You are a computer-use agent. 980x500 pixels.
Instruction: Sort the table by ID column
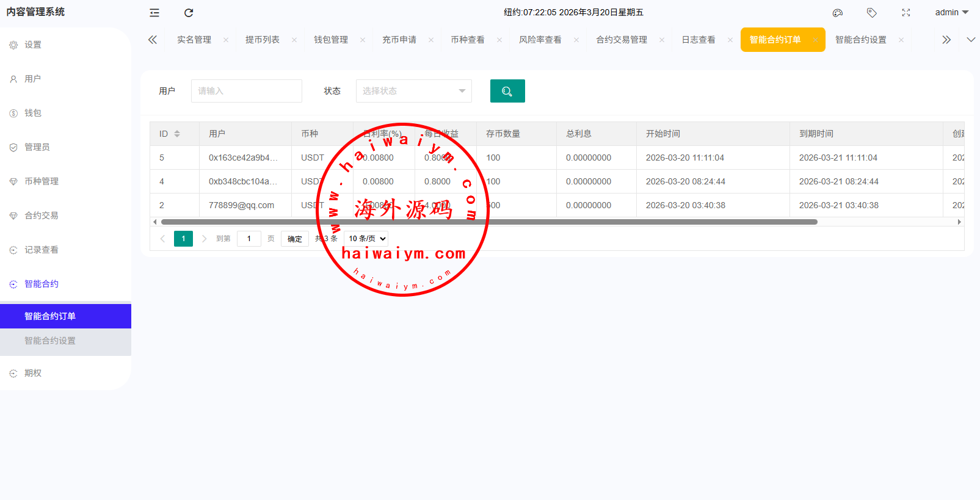click(177, 134)
